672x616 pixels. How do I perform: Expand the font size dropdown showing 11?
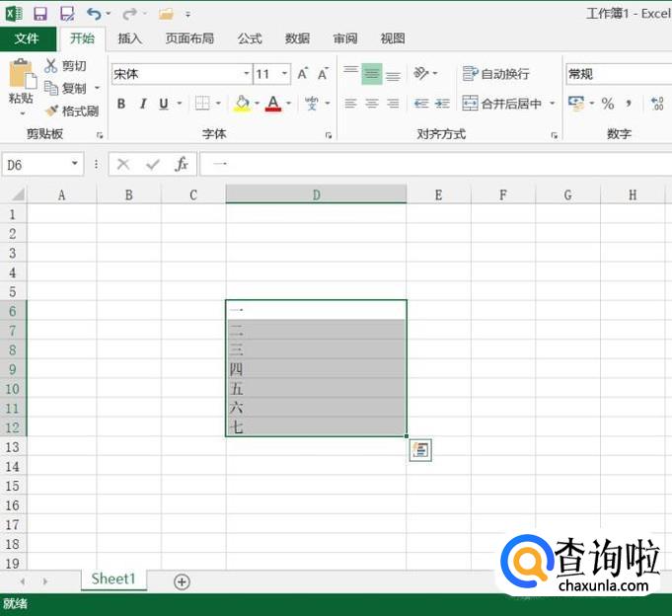coord(285,74)
